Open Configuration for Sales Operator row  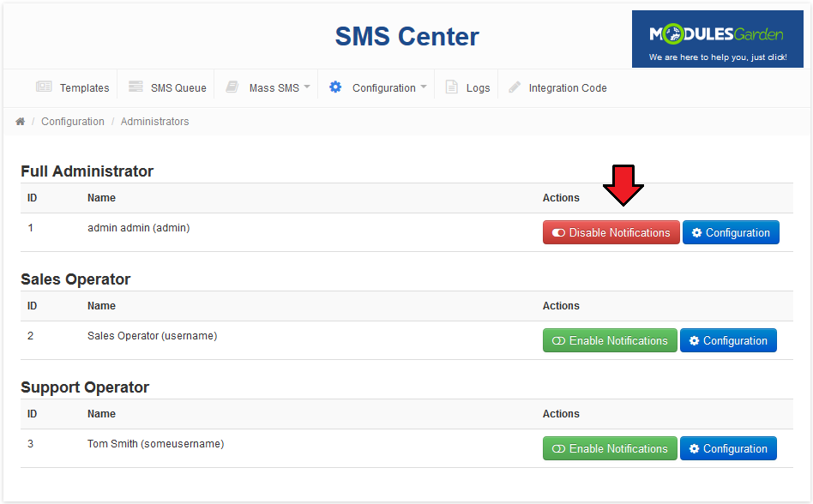pyautogui.click(x=728, y=340)
